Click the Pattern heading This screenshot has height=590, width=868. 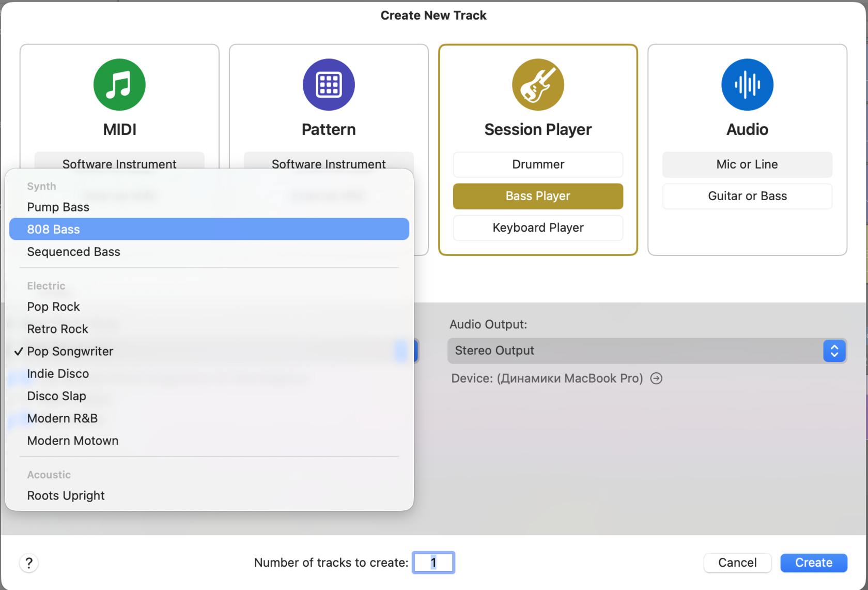329,129
